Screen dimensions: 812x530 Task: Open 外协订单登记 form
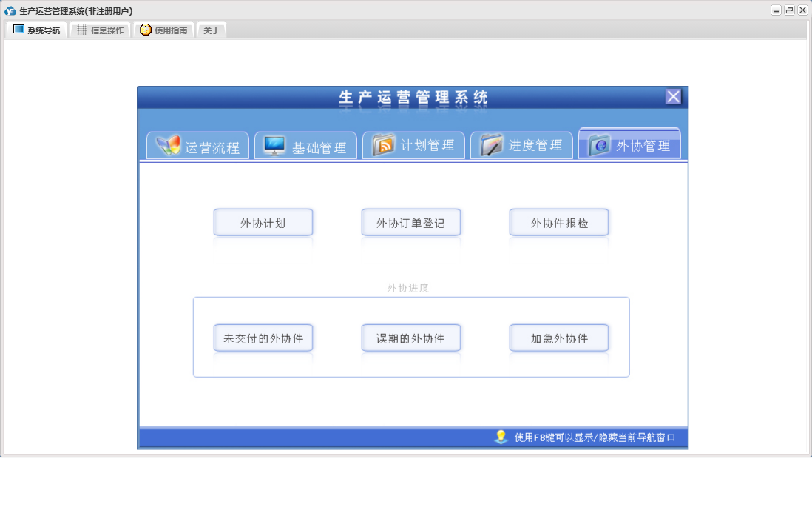pos(410,223)
